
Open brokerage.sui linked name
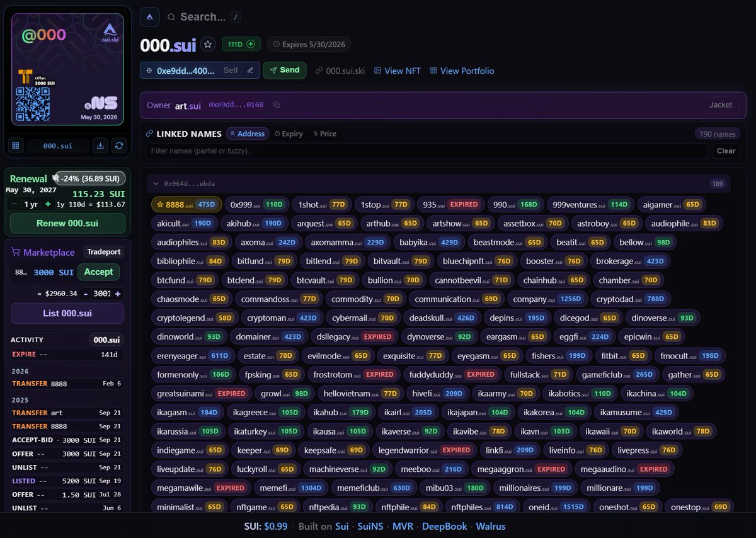631,261
